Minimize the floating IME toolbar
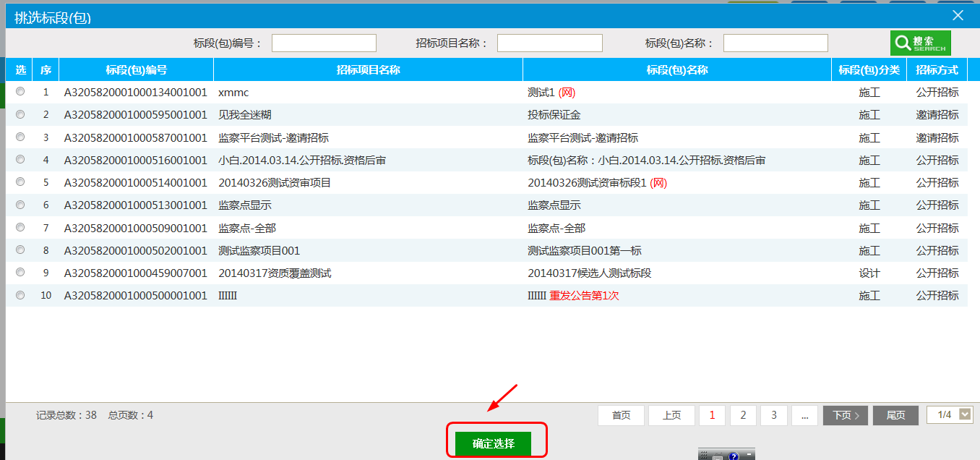This screenshot has width=980, height=460. pos(749,454)
